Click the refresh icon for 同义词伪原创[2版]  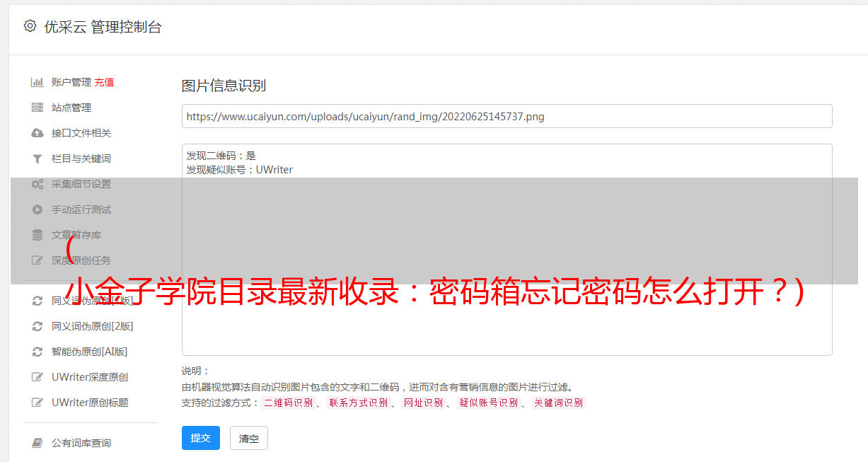coord(37,326)
